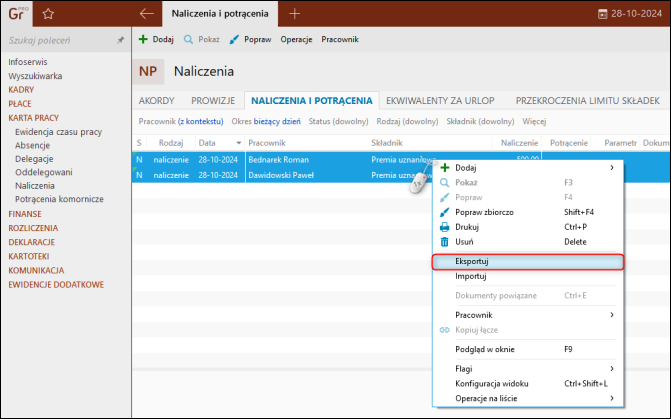
Task: Switch to PRZEKROCZENIA LIMITU SKŁADEK tab
Action: coord(588,101)
